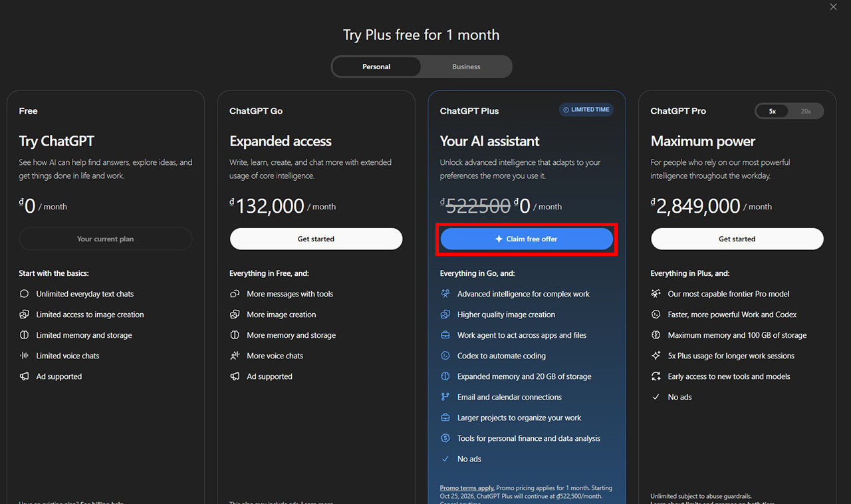The width and height of the screenshot is (851, 504).
Task: Click the 'Everything in Plus, and:' label
Action: coord(690,273)
